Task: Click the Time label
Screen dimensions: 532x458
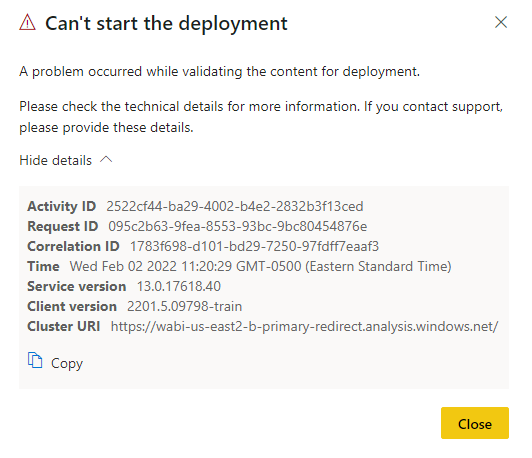Action: [43, 266]
